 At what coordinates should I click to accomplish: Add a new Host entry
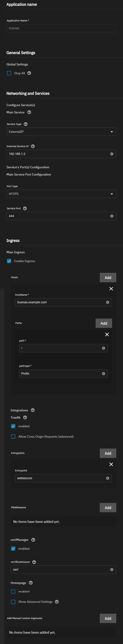tap(108, 277)
